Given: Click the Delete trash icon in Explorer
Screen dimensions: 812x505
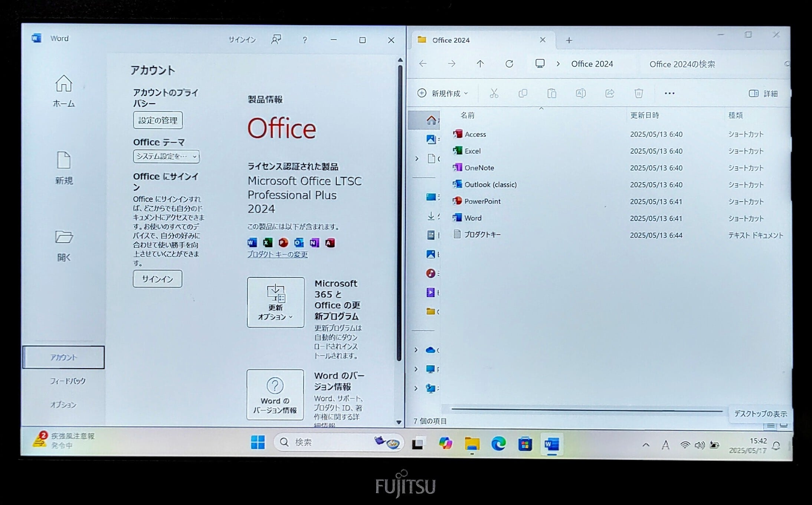Looking at the screenshot, I should click(638, 93).
